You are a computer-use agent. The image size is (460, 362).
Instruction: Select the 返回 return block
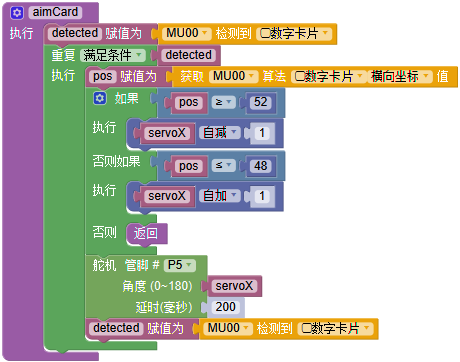click(146, 233)
